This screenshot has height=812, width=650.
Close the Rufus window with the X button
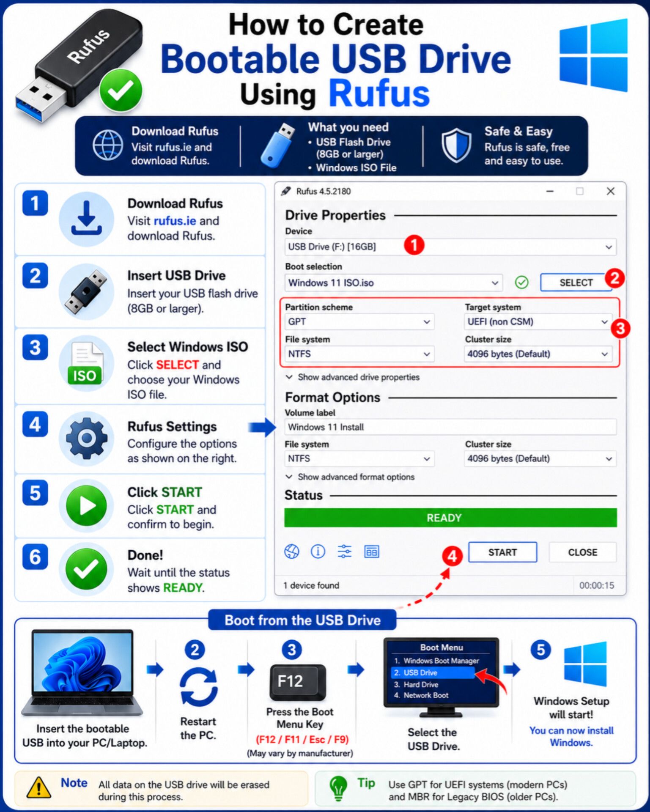pos(611,191)
